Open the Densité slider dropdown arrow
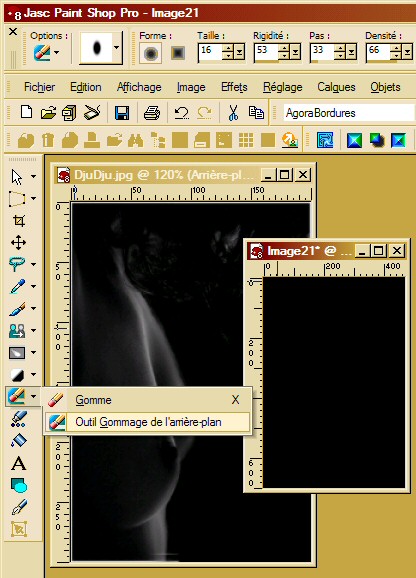The image size is (416, 578). [408, 52]
